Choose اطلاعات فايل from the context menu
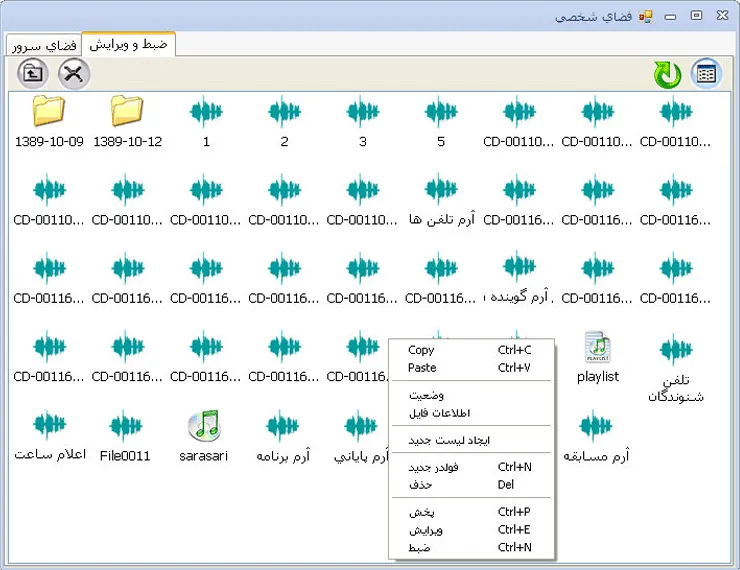The image size is (740, 570). [x=471, y=413]
